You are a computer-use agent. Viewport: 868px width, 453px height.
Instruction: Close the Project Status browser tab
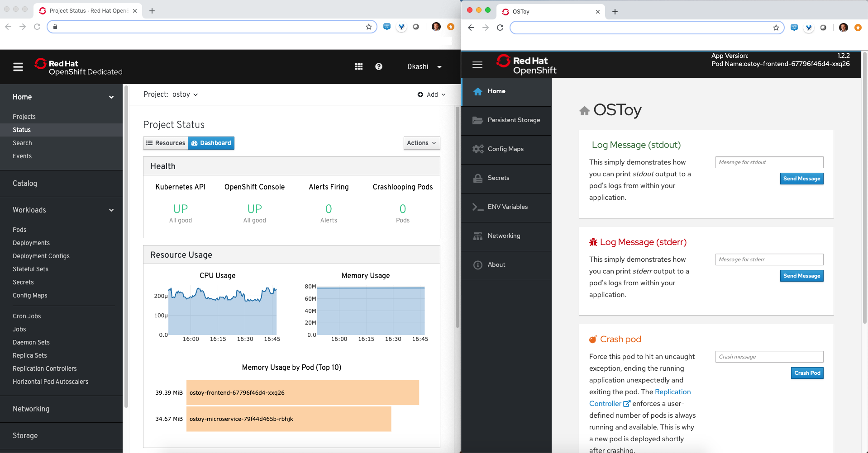pyautogui.click(x=135, y=11)
